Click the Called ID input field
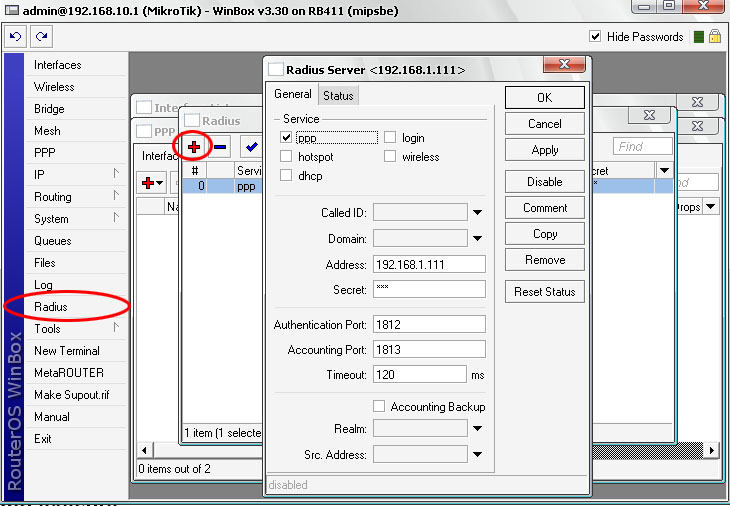 click(420, 212)
